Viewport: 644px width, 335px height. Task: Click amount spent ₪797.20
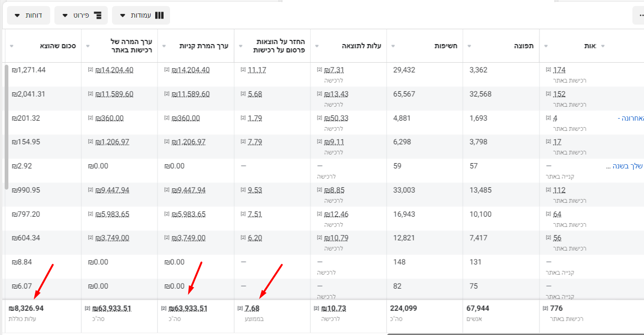26,214
